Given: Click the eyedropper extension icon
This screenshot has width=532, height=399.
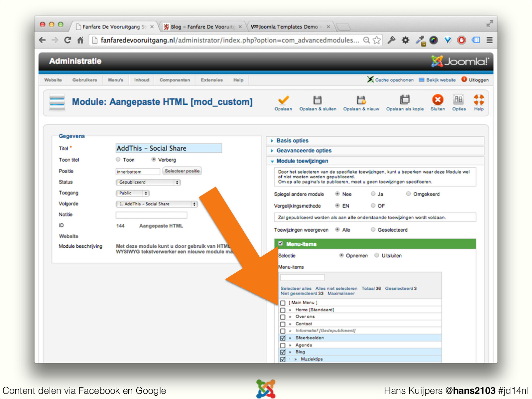Looking at the screenshot, I should [420, 41].
